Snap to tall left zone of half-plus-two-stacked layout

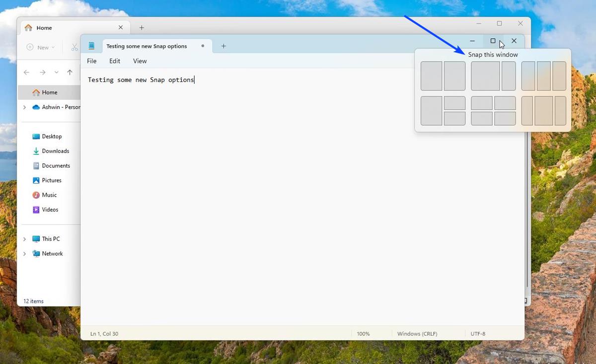tap(432, 111)
